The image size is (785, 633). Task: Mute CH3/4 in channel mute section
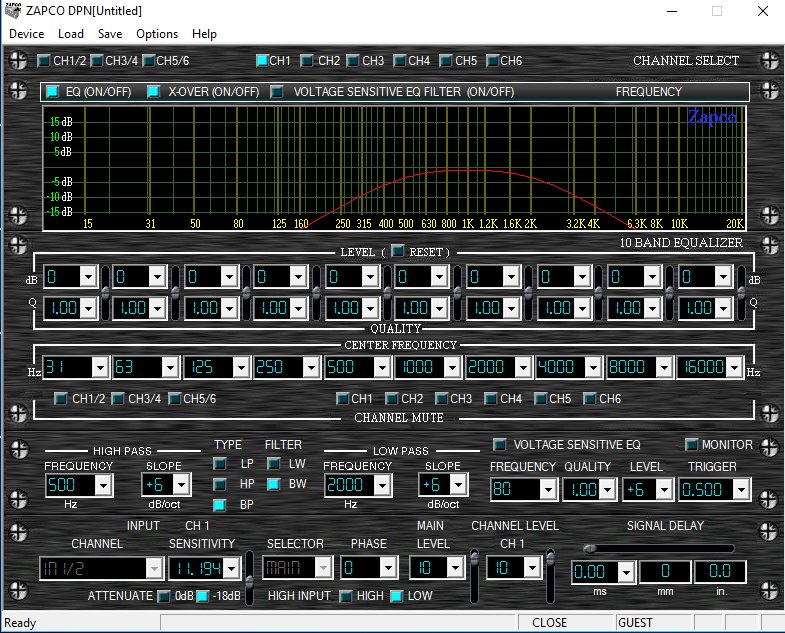coord(117,399)
